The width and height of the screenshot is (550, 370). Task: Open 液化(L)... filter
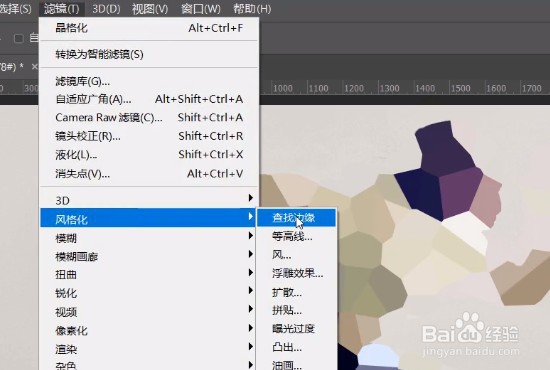click(149, 155)
